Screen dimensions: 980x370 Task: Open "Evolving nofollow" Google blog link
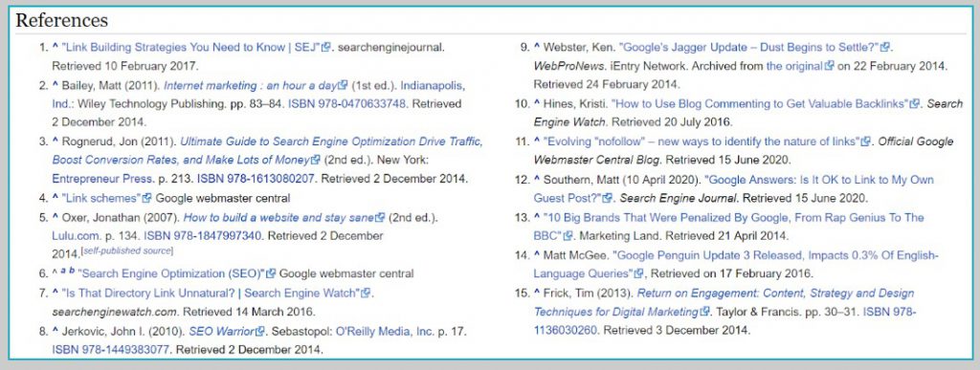702,141
